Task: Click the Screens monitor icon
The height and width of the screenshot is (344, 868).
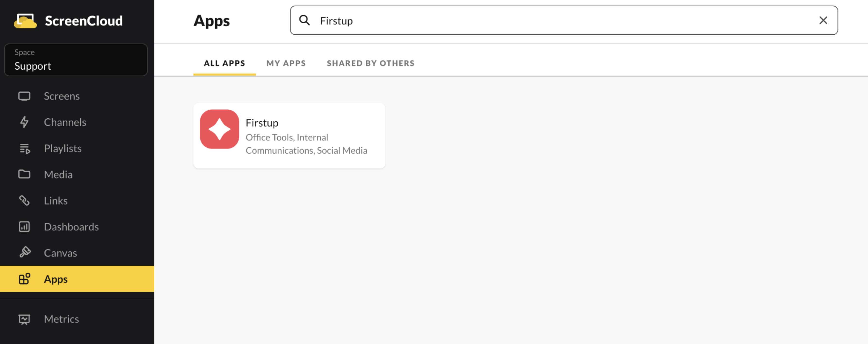Action: 24,96
